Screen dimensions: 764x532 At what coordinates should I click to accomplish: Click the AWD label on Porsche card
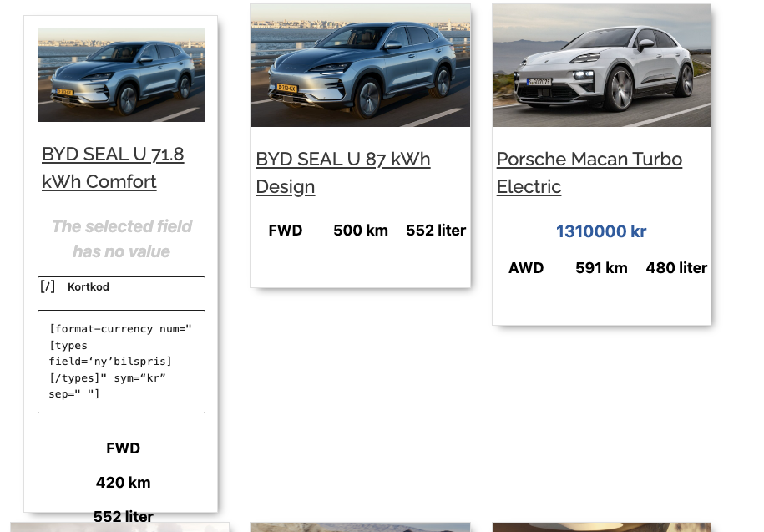526,268
